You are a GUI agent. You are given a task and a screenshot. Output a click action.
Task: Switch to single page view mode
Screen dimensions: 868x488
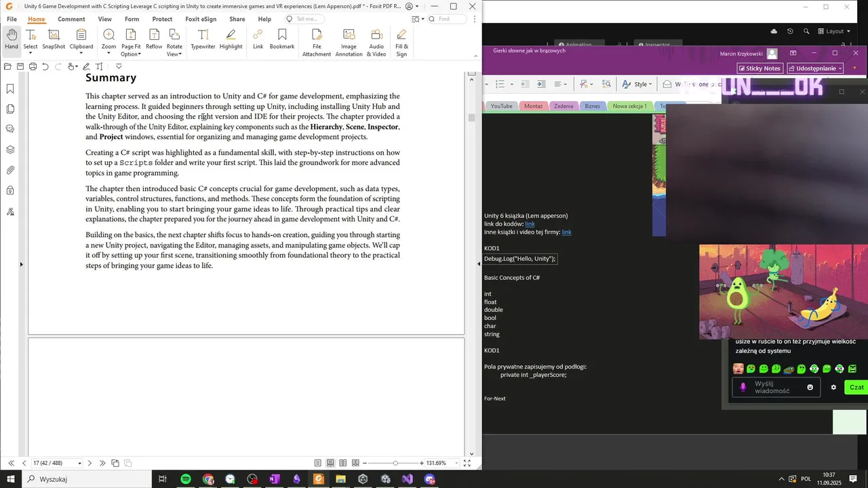pyautogui.click(x=317, y=463)
